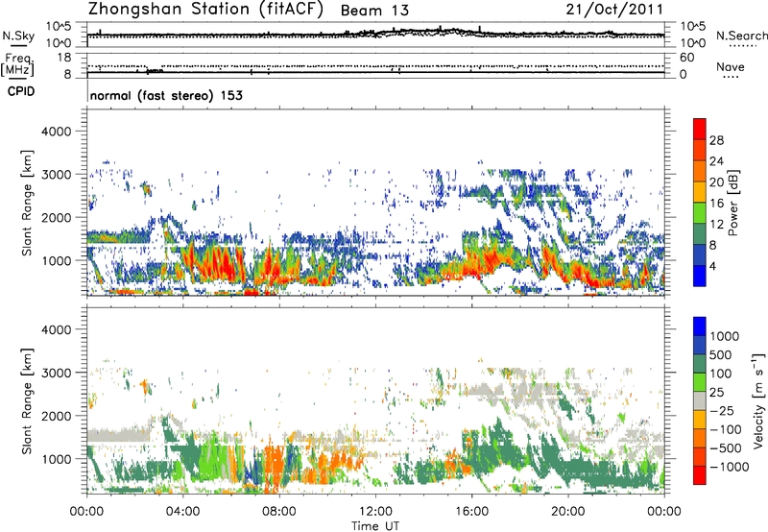Pick the -25 to -100 amber velocity swatch
Screen dimensions: 768x532
tap(700, 420)
